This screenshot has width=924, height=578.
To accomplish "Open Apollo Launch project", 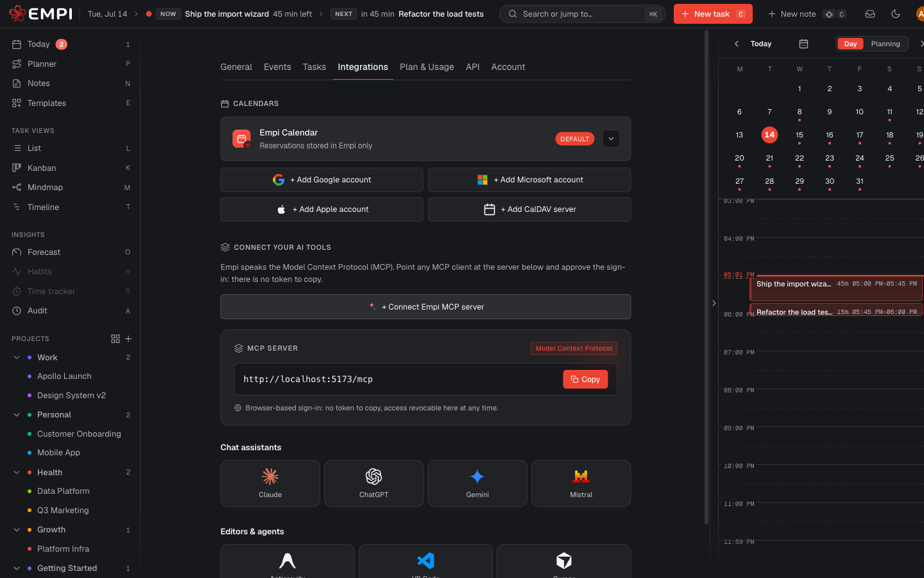I will (64, 376).
